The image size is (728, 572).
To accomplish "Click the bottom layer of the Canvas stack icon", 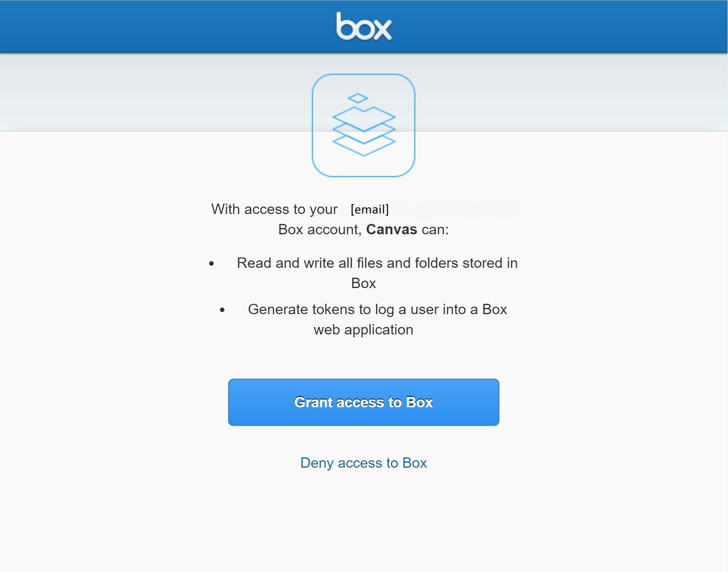I will pos(364,143).
